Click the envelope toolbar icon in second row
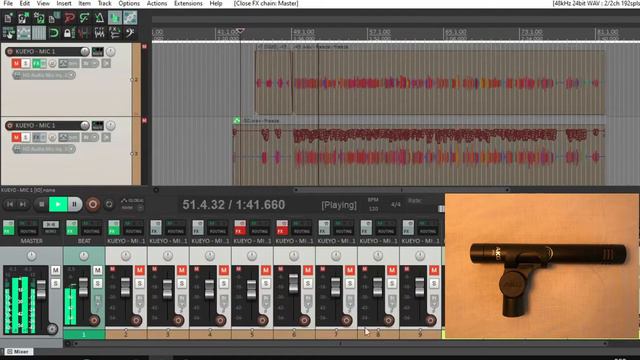Image resolution: width=640 pixels, height=360 pixels. [24, 33]
